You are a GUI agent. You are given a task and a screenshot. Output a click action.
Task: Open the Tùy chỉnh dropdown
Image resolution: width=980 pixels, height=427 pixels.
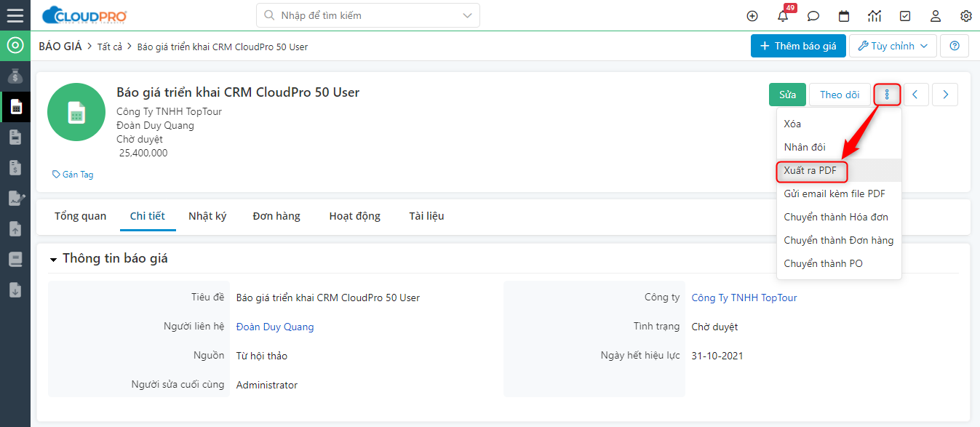(893, 46)
